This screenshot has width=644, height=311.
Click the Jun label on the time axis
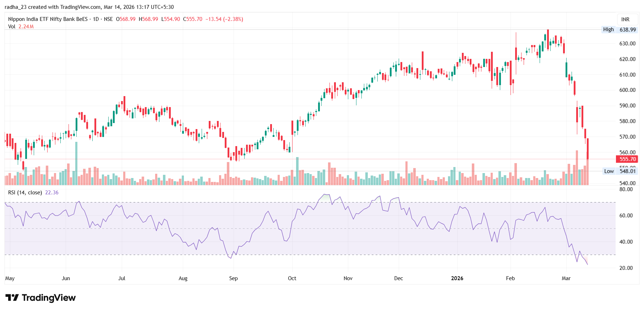click(x=66, y=278)
